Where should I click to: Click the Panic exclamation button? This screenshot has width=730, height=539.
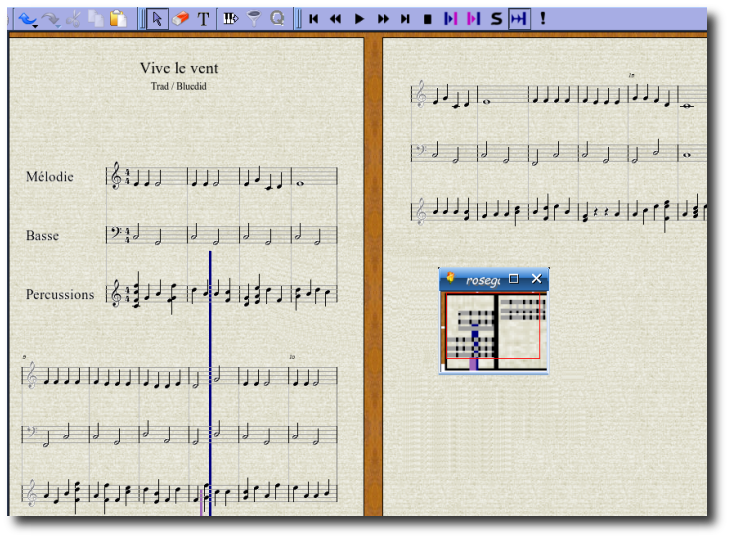pyautogui.click(x=542, y=19)
